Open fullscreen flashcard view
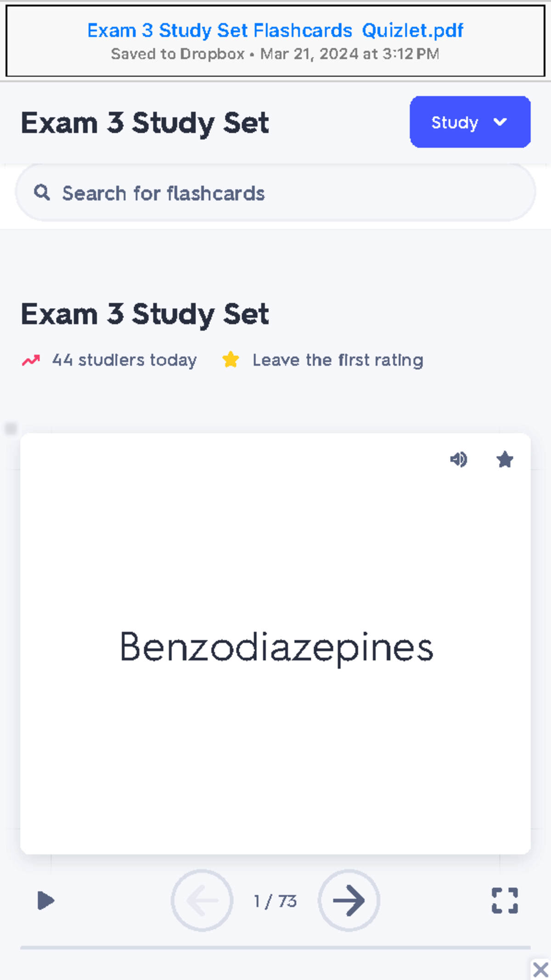 tap(505, 901)
